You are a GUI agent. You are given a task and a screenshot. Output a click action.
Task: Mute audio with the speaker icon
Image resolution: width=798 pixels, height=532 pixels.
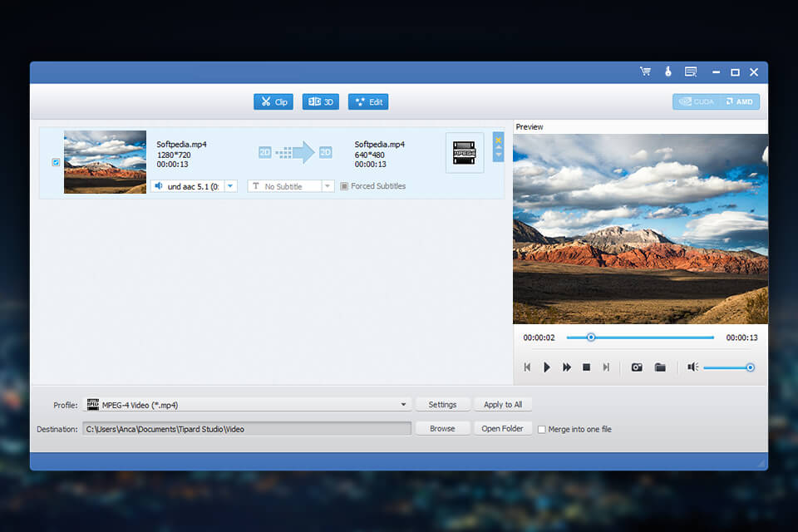pyautogui.click(x=692, y=367)
